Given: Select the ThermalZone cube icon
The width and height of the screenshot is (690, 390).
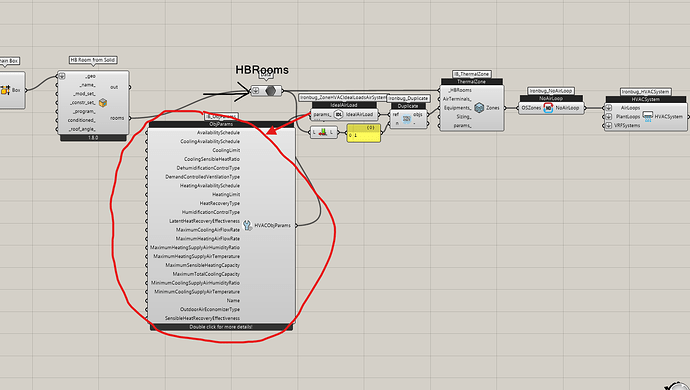Looking at the screenshot, I should coord(479,108).
